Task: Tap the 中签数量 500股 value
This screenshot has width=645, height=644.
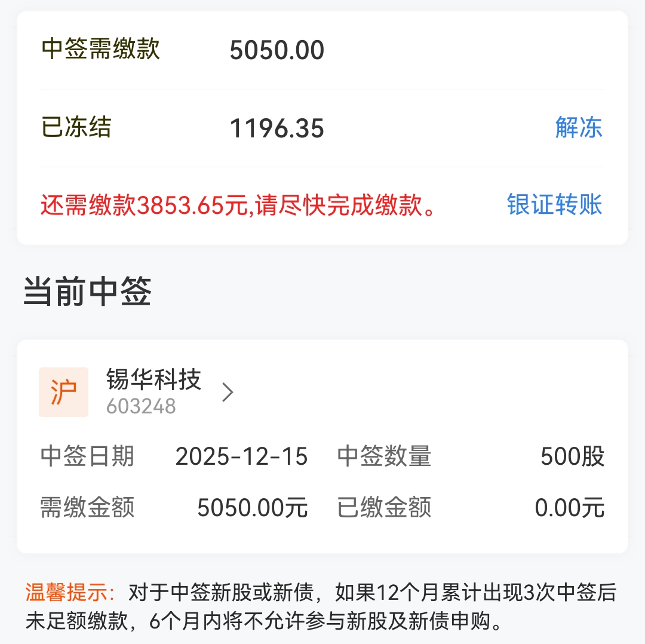Action: (572, 456)
